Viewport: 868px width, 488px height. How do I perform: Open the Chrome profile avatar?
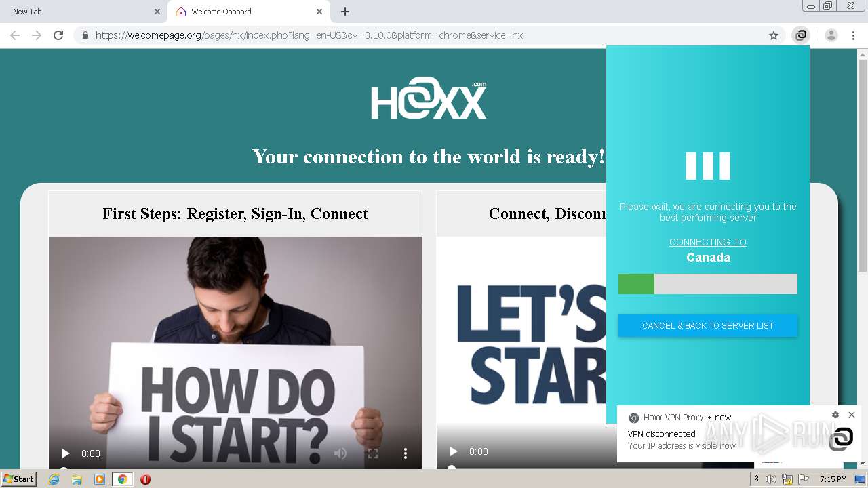point(831,35)
